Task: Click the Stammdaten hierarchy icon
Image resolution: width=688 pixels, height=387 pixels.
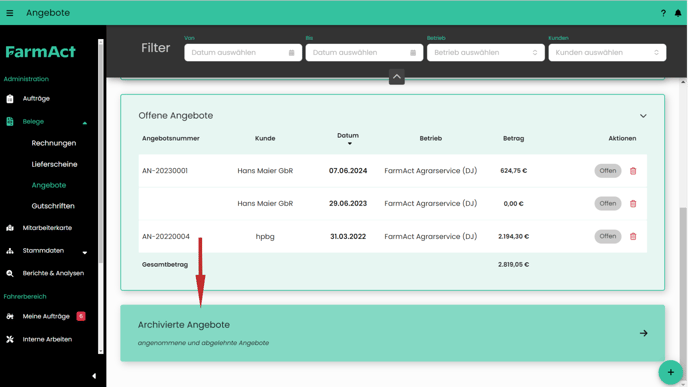Action: [x=10, y=251]
